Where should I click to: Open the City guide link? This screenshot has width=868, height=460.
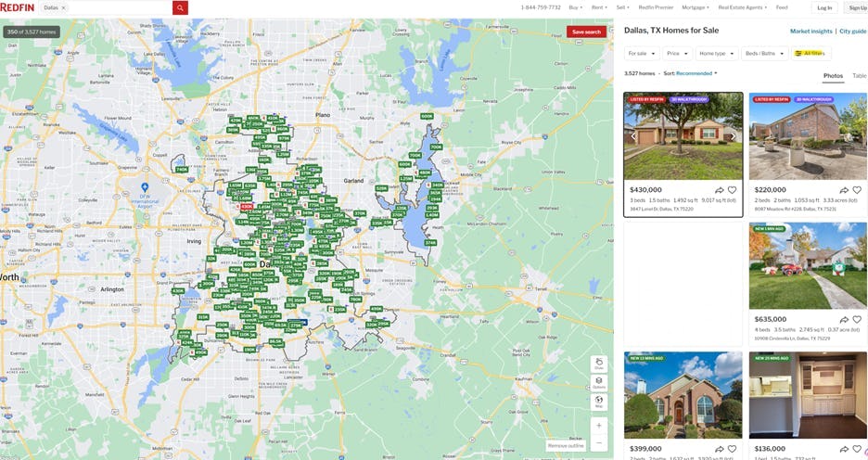pos(852,31)
